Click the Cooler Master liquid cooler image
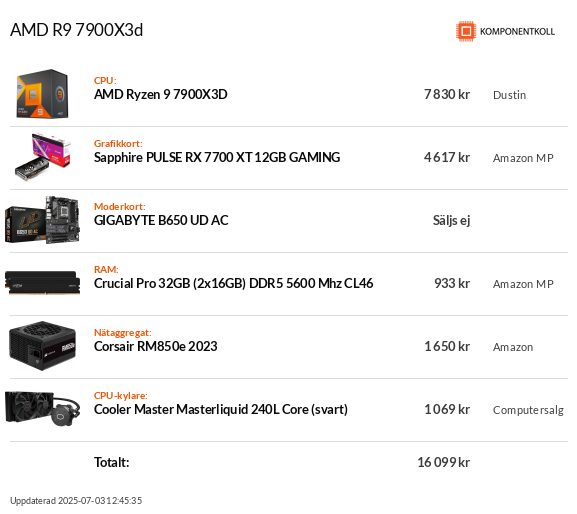The height and width of the screenshot is (514, 577). (42, 409)
